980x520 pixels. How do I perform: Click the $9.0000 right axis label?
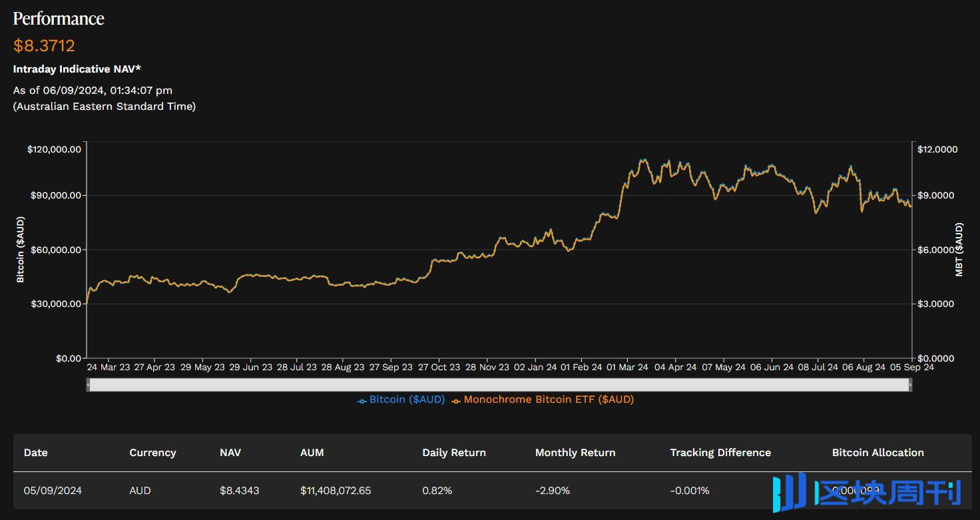coord(937,196)
